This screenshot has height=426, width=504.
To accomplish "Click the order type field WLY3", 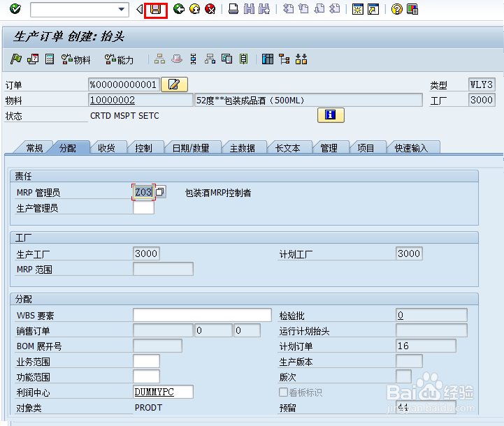I will pos(482,85).
